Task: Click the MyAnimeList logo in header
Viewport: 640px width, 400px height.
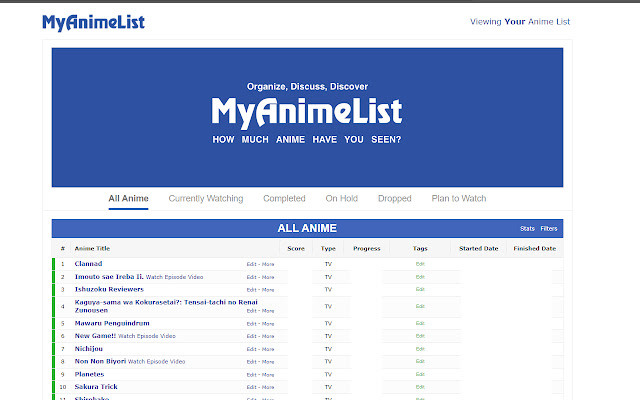Action: coord(93,23)
